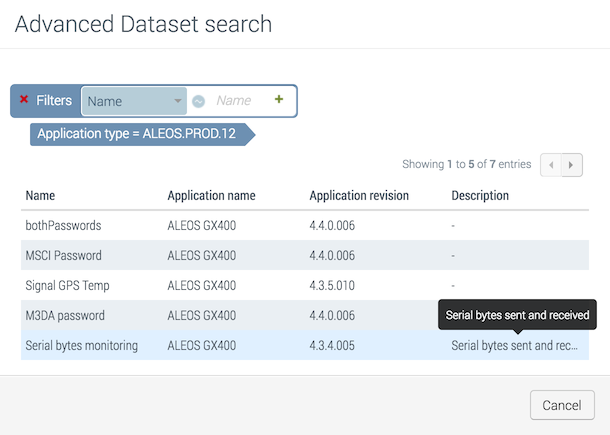Click the green plus add filter icon

(279, 100)
